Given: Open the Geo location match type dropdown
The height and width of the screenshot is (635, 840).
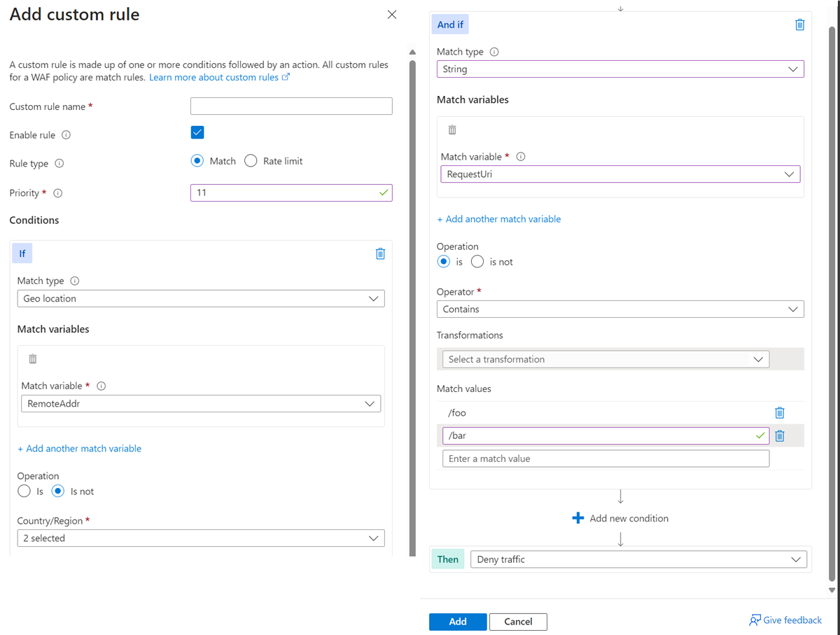Looking at the screenshot, I should (x=201, y=299).
